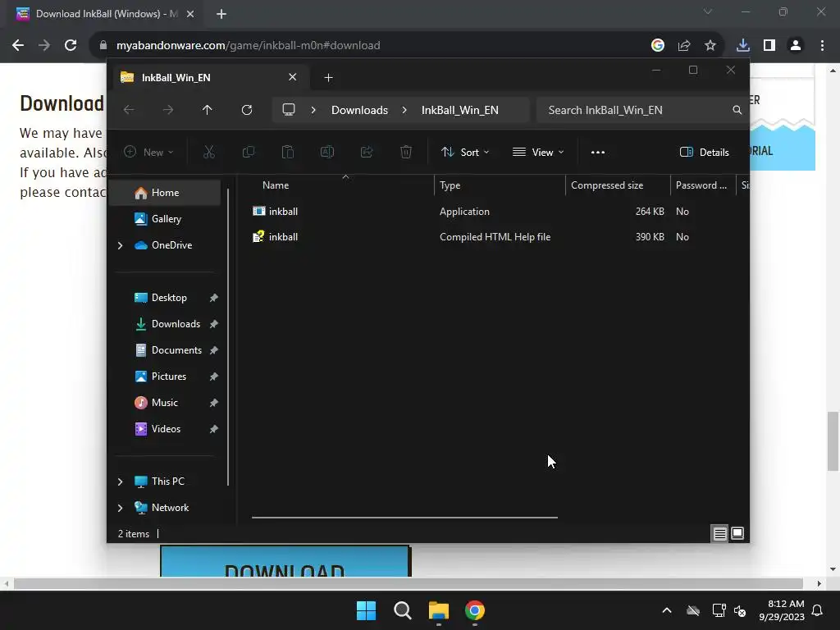Click the Password column header
The height and width of the screenshot is (630, 840).
[x=703, y=185]
